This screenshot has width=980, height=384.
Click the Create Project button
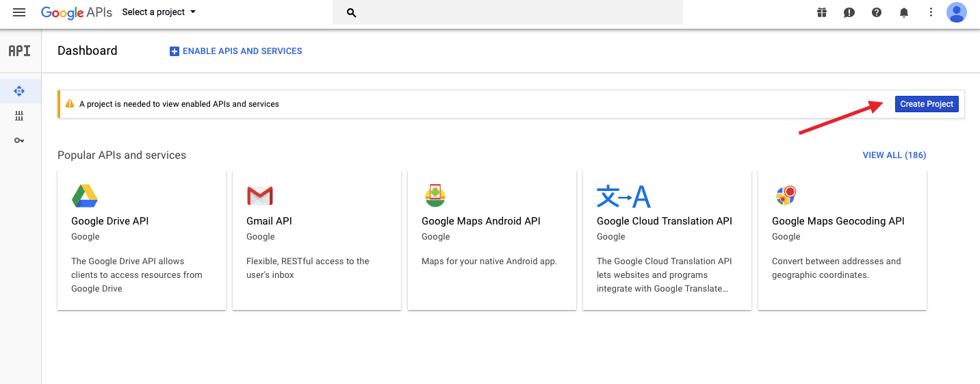(x=927, y=104)
